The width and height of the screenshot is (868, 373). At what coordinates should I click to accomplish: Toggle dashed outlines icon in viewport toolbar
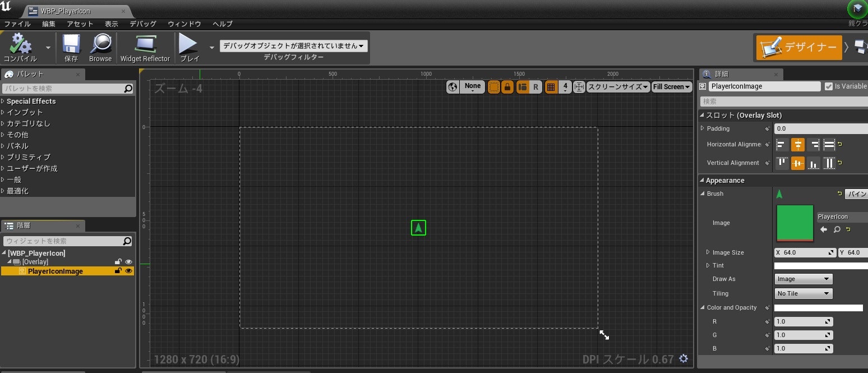494,87
